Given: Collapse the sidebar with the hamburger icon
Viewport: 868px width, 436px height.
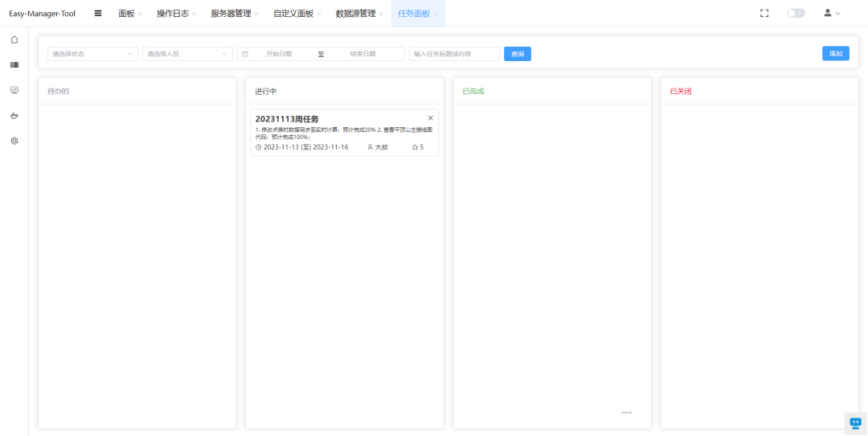Looking at the screenshot, I should (x=97, y=13).
